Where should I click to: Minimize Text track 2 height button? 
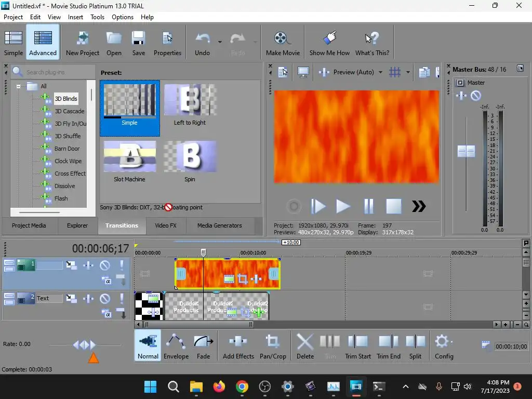9,296
